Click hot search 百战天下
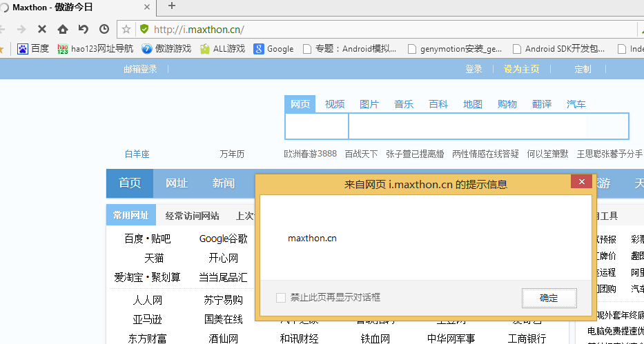Image resolution: width=644 pixels, height=344 pixels. pyautogui.click(x=361, y=154)
